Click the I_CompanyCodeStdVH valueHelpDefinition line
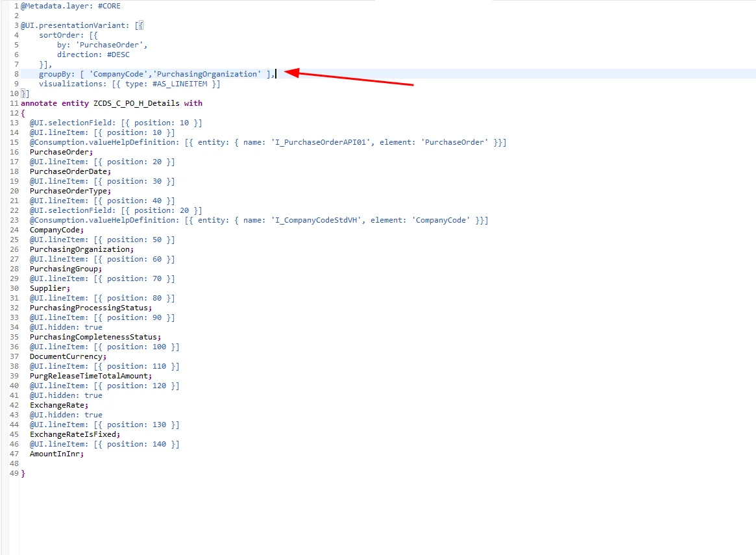 259,220
